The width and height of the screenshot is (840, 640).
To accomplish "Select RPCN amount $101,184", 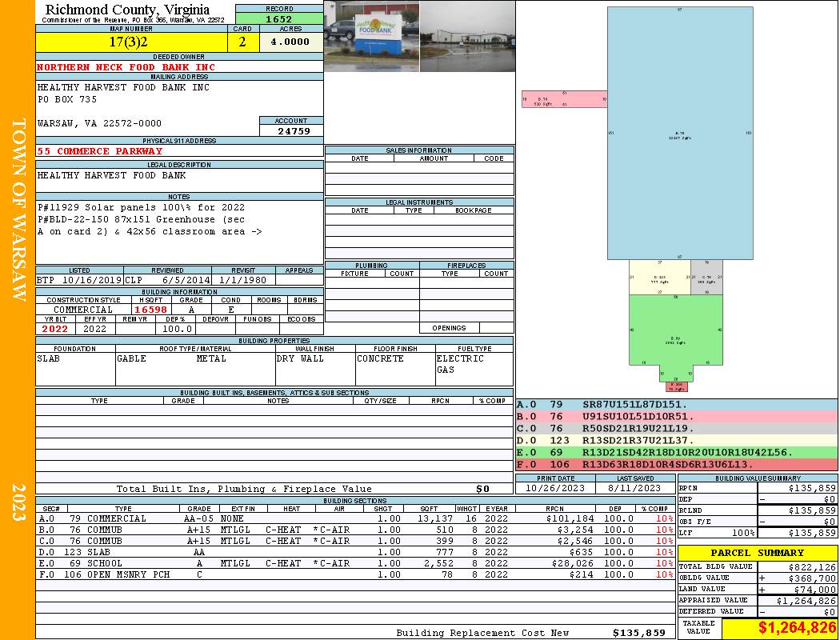I will click(x=570, y=518).
